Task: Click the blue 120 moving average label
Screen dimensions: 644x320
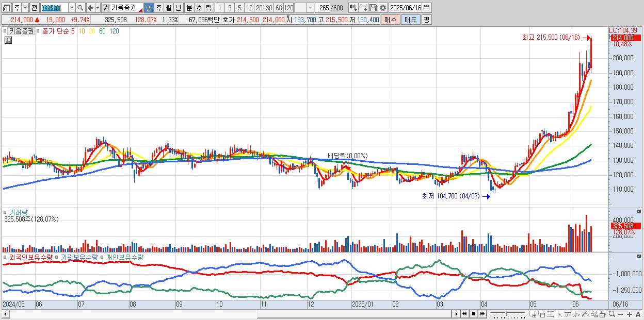Action: [114, 31]
